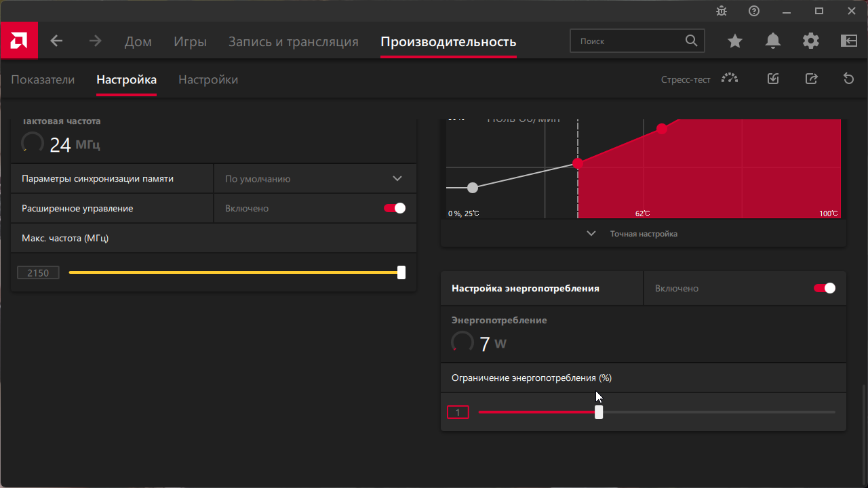Image resolution: width=868 pixels, height=488 pixels.
Task: Minimize the window
Action: coord(787,11)
